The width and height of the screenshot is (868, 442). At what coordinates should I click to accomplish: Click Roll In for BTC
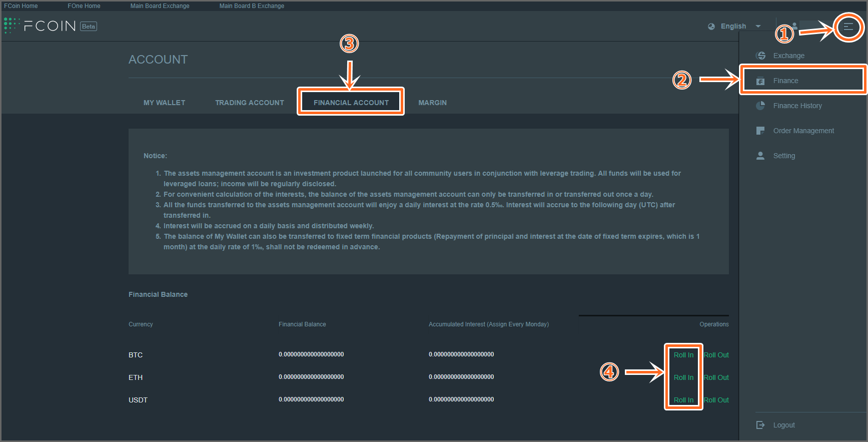pos(683,355)
